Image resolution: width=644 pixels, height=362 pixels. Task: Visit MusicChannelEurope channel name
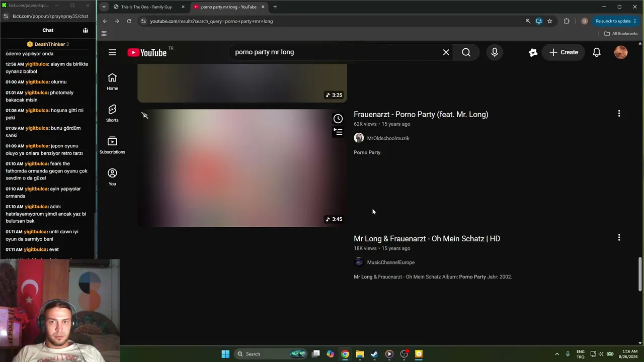[391, 262]
